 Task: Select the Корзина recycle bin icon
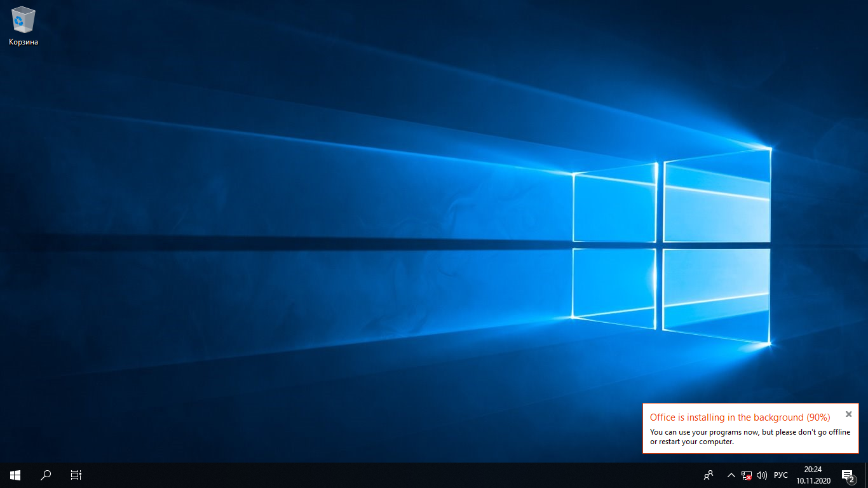click(x=24, y=26)
